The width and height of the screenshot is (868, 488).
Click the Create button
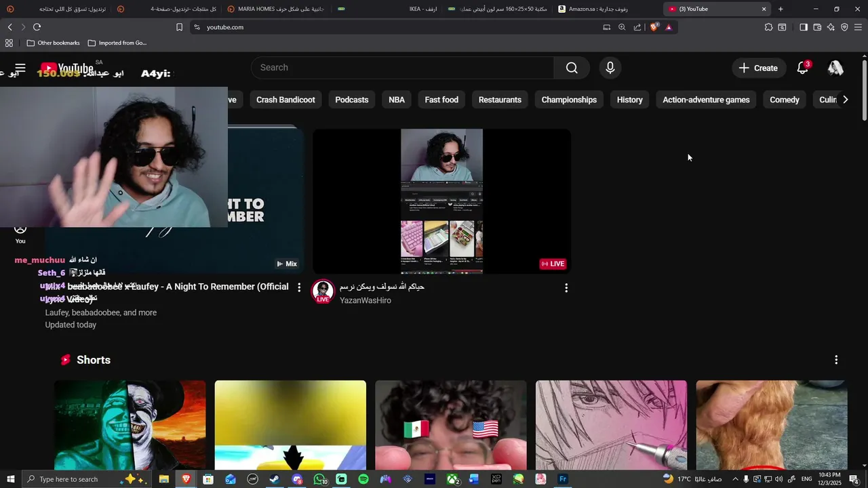[x=758, y=68]
